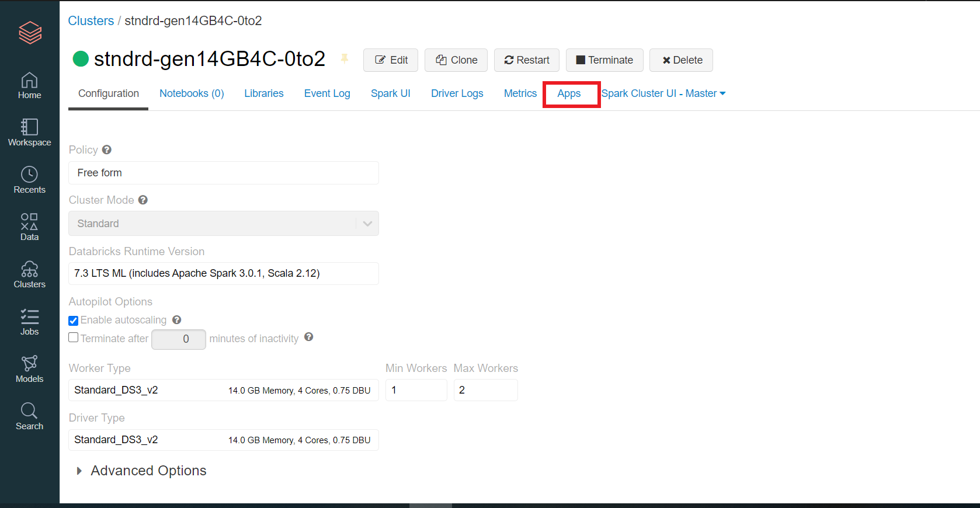The width and height of the screenshot is (980, 508).
Task: Switch to the Notebooks (0) tab
Action: pos(192,93)
